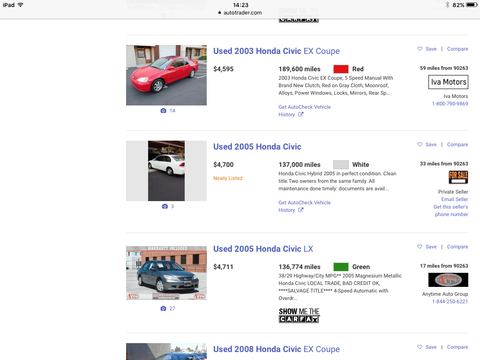Click the Anytime Auto Group dealer name
The image size is (480, 360).
click(445, 294)
